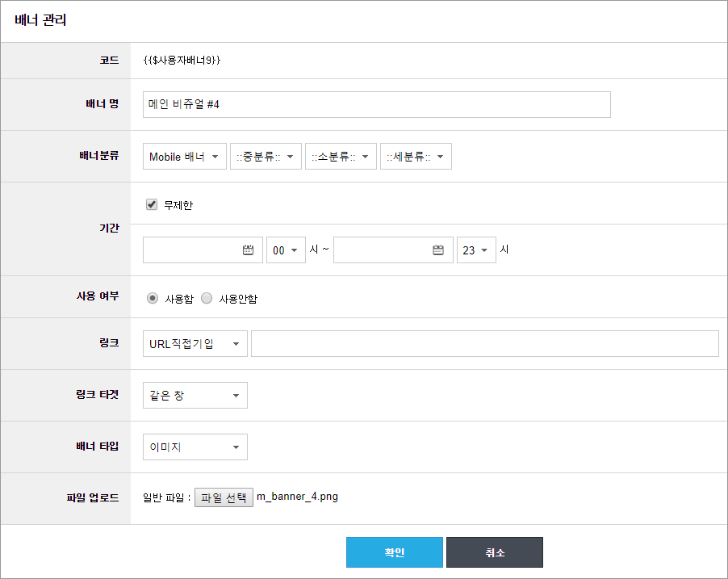Click the 파일 선택 file chooser button
The width and height of the screenshot is (728, 579).
pos(224,497)
